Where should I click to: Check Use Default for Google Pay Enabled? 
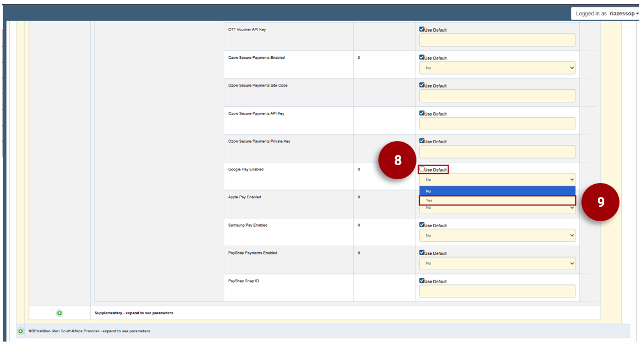[x=422, y=169]
